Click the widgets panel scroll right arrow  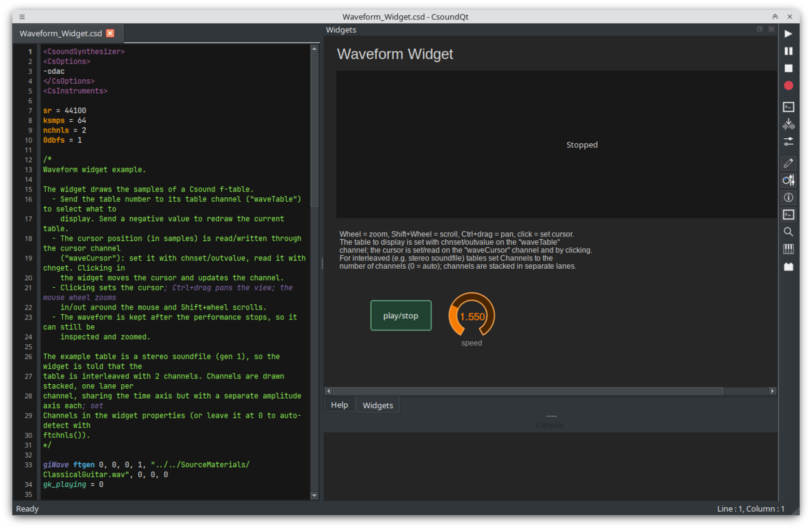pyautogui.click(x=772, y=391)
